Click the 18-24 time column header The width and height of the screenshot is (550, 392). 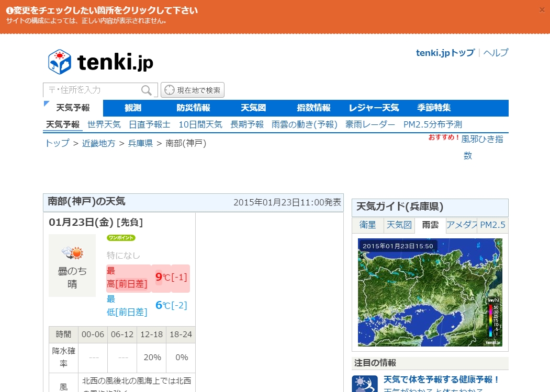pyautogui.click(x=181, y=335)
